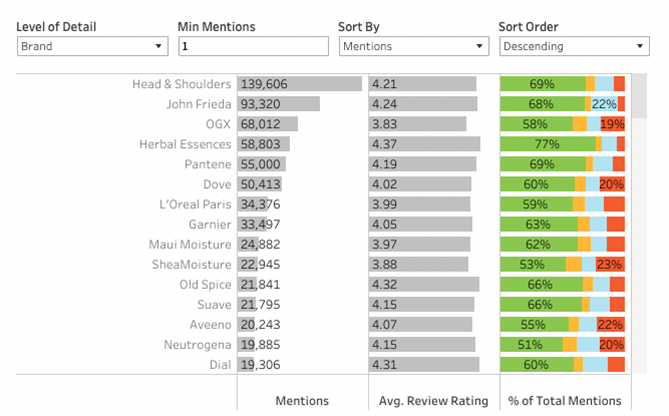The height and width of the screenshot is (416, 669).
Task: Open the Level of Detail dropdown
Action: pyautogui.click(x=92, y=46)
